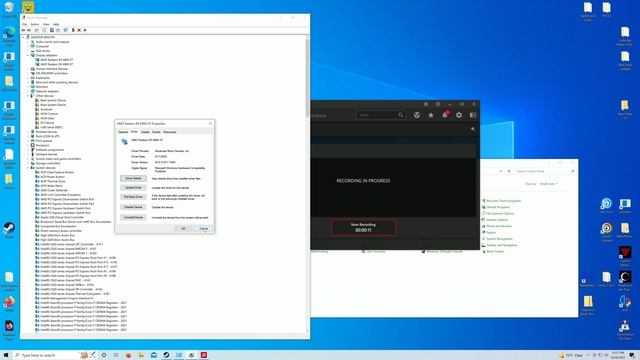Open notifications bell in AMD Software
The image size is (640, 360).
[x=445, y=115]
